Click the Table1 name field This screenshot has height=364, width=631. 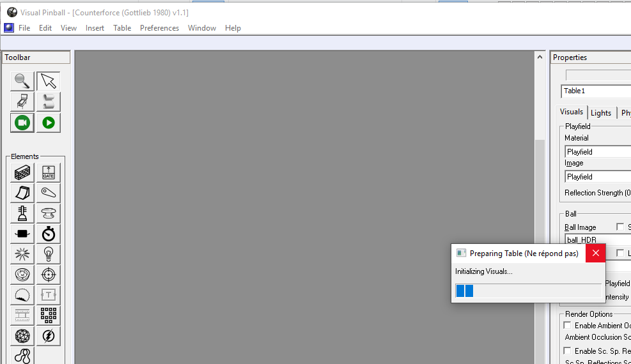click(x=595, y=91)
